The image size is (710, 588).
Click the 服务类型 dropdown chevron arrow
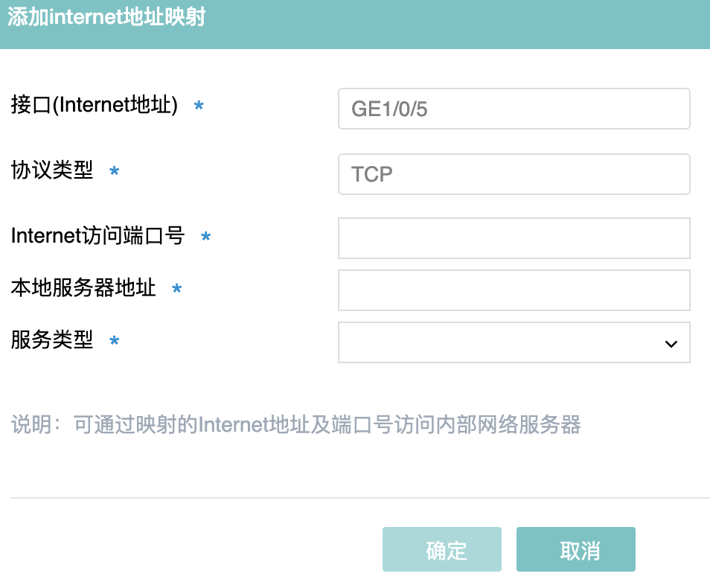[x=671, y=343]
